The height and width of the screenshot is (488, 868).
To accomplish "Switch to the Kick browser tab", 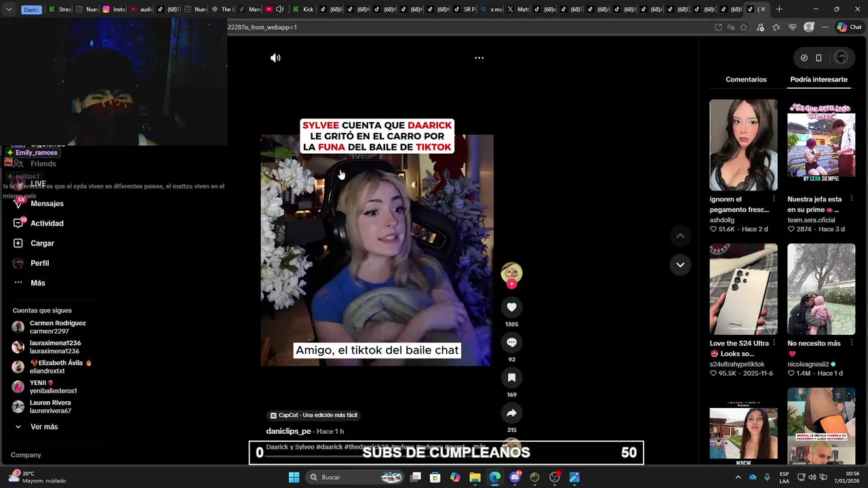I will click(302, 9).
